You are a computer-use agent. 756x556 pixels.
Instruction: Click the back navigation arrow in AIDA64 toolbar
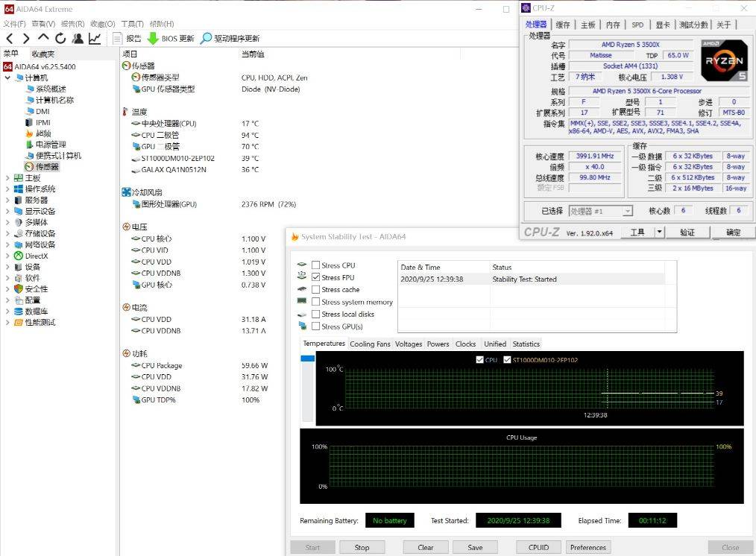point(10,39)
